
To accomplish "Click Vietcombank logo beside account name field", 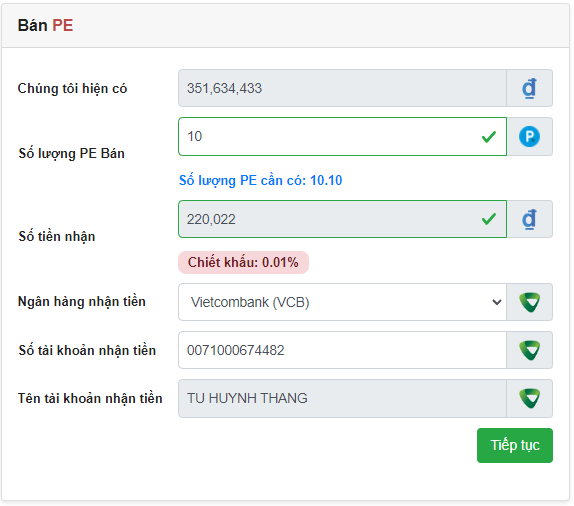I will 529,398.
